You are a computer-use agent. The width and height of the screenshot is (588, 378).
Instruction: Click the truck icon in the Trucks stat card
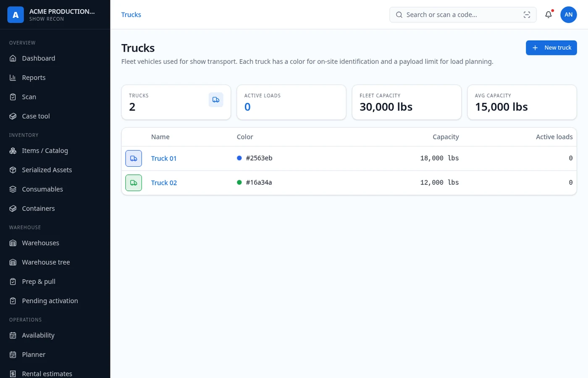coord(216,100)
